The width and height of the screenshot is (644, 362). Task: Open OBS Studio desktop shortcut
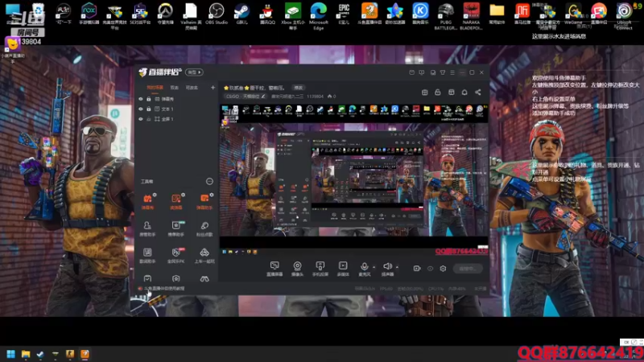[216, 14]
